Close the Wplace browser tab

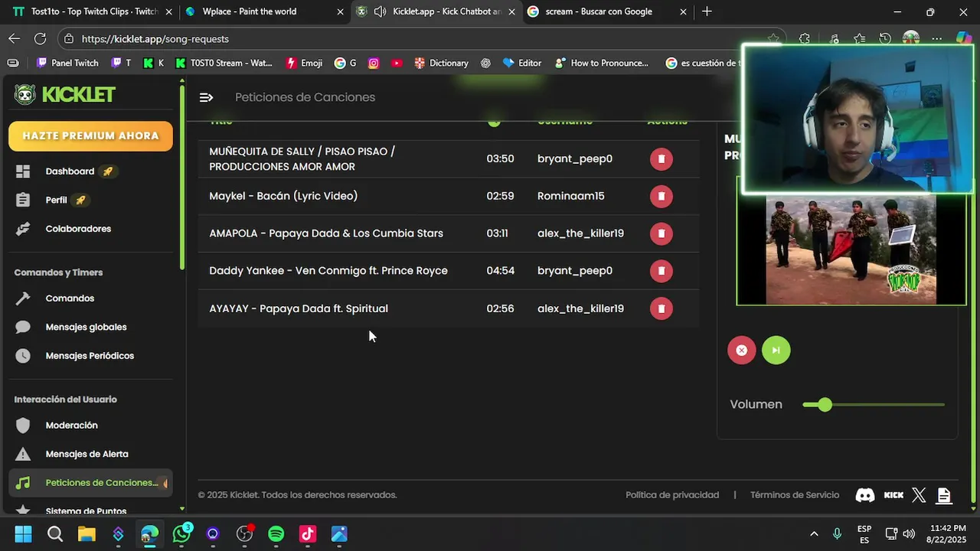point(341,11)
